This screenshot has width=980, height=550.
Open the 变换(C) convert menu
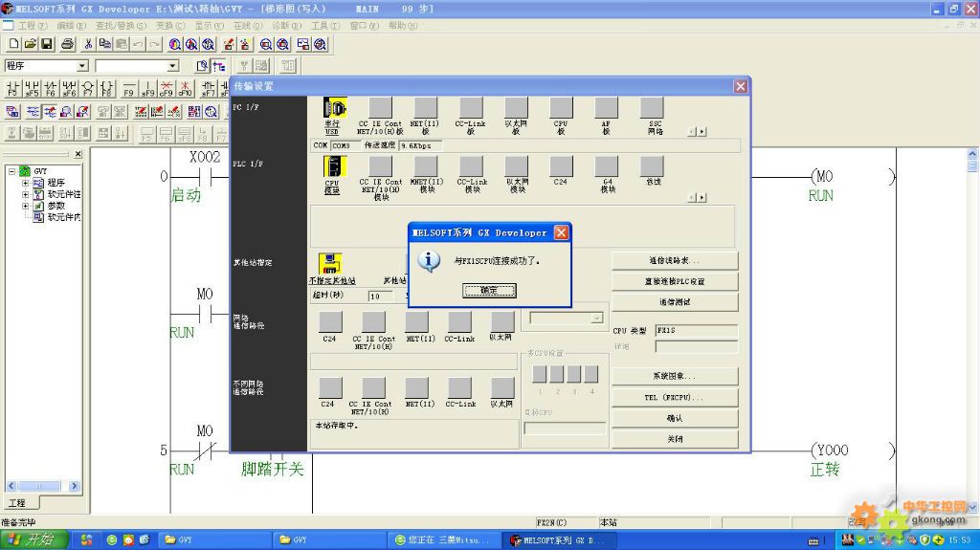coord(170,26)
